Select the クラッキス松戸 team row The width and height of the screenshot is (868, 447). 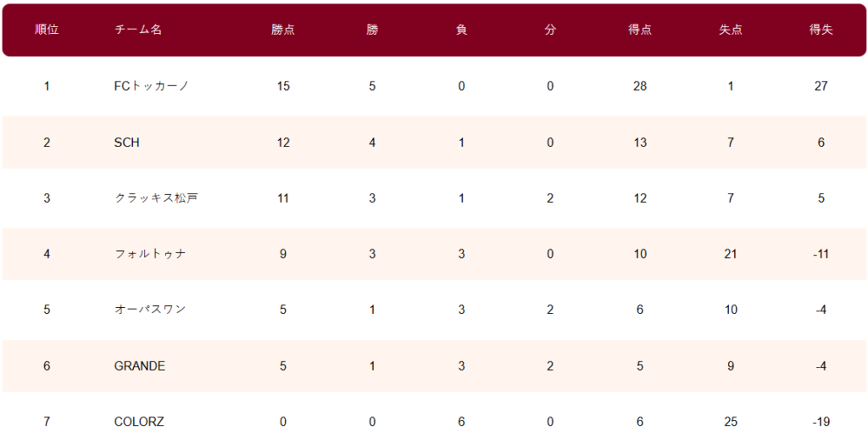434,198
